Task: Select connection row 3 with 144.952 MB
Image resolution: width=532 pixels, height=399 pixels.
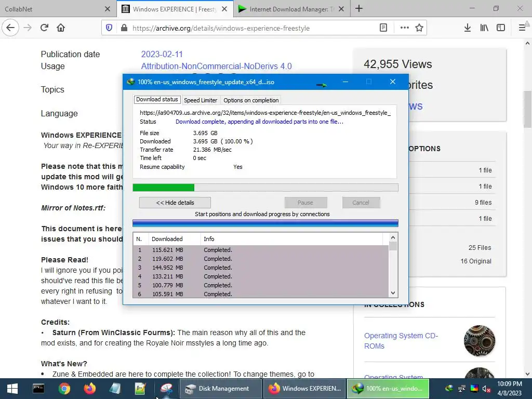Action: (261, 268)
